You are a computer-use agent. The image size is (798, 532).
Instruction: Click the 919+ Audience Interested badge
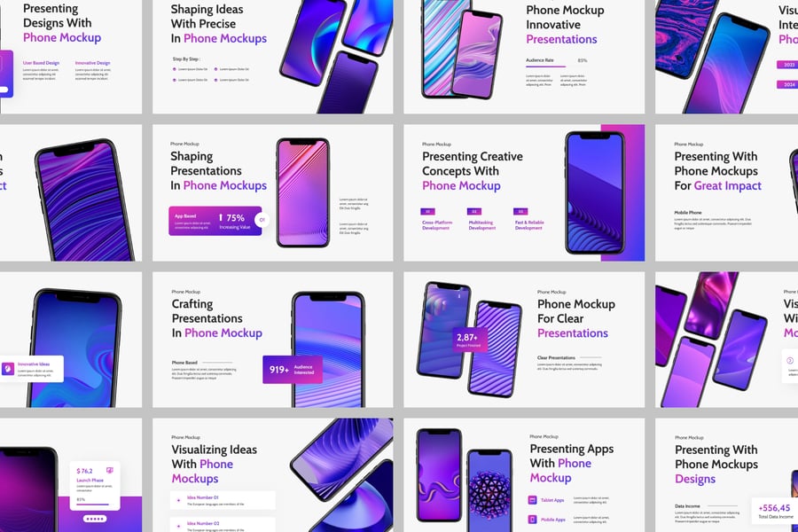(x=293, y=370)
